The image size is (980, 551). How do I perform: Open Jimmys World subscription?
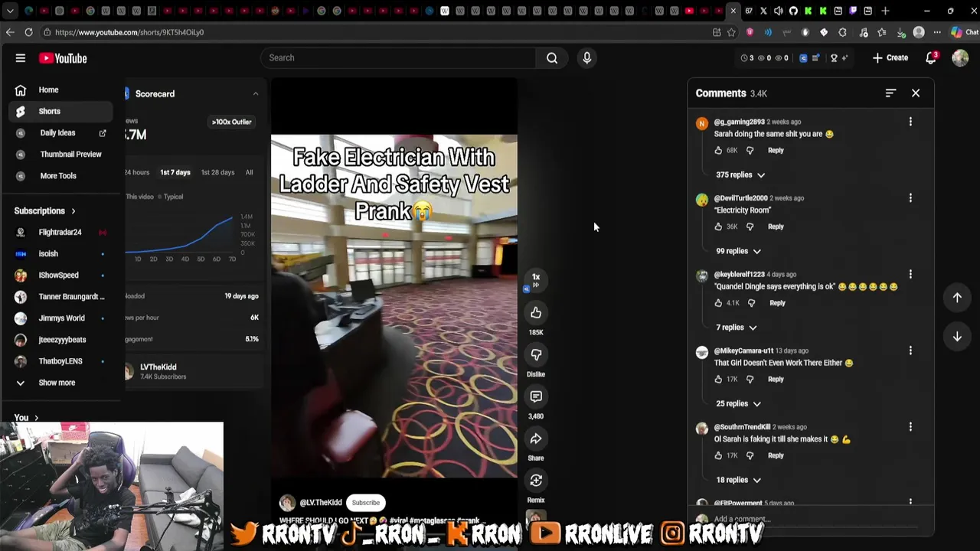pyautogui.click(x=62, y=318)
